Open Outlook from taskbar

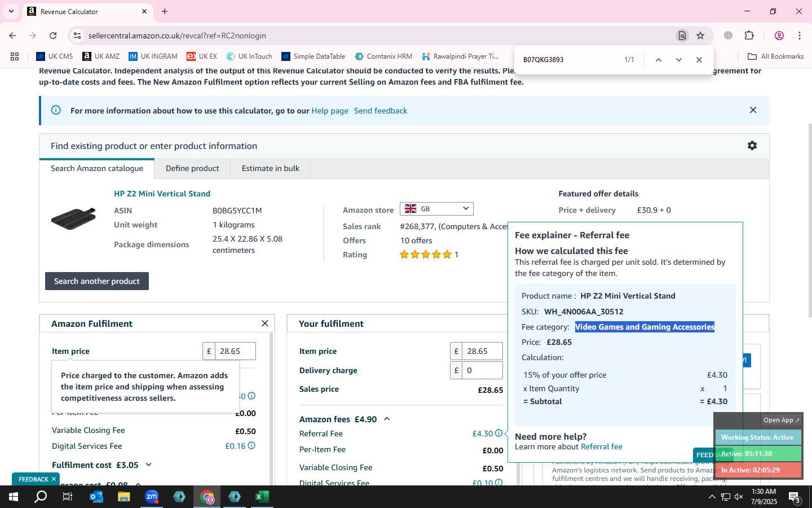[x=96, y=497]
